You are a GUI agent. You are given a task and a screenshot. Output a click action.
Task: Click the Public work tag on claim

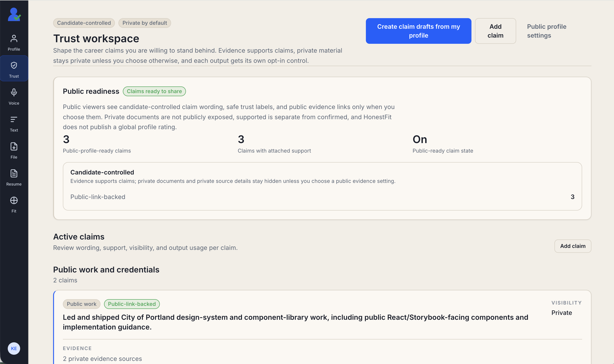[x=81, y=304]
